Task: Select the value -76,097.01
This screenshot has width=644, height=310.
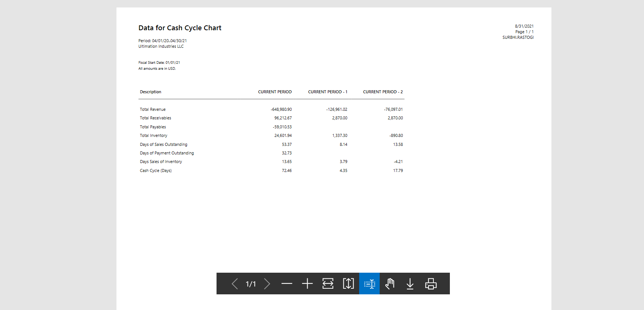Action: [x=393, y=109]
